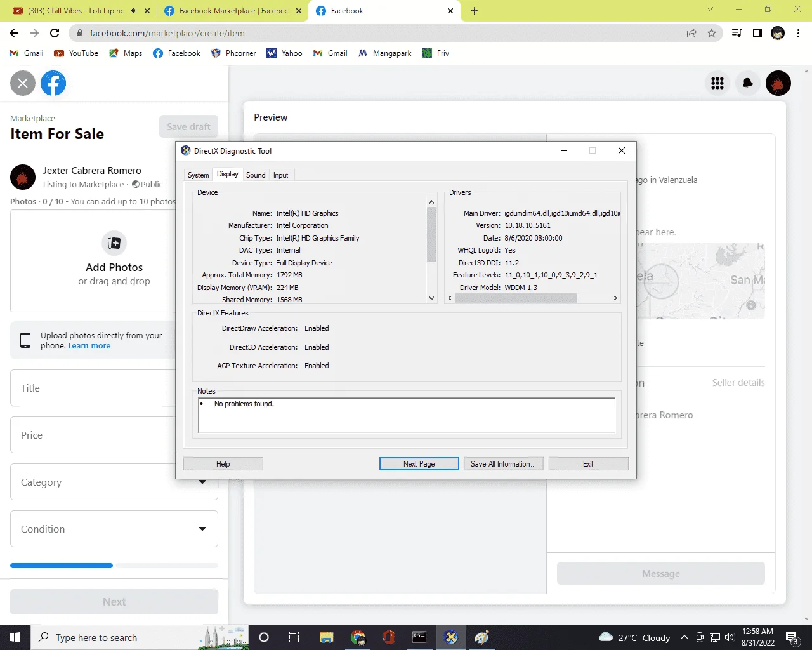
Task: Switch to the Sound tab
Action: (x=256, y=175)
